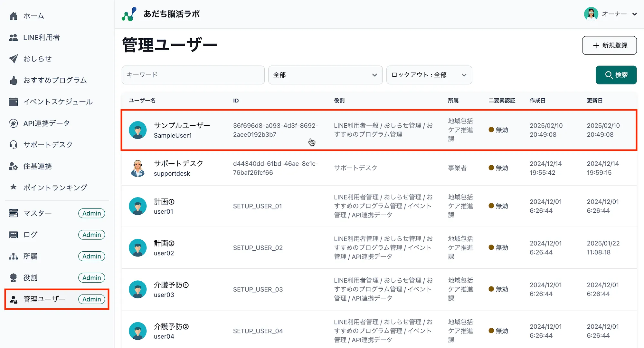This screenshot has height=348, width=644.
Task: Click the 検索 search button
Action: [616, 75]
